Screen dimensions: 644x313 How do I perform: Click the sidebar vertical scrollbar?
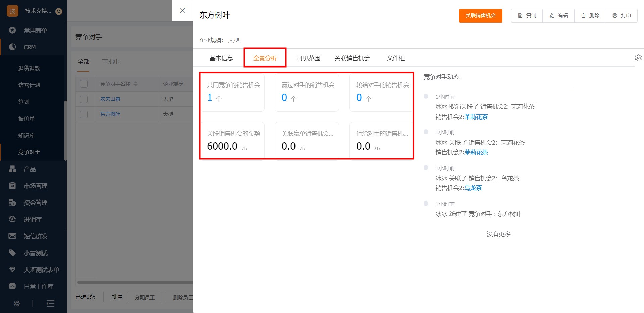click(x=65, y=130)
